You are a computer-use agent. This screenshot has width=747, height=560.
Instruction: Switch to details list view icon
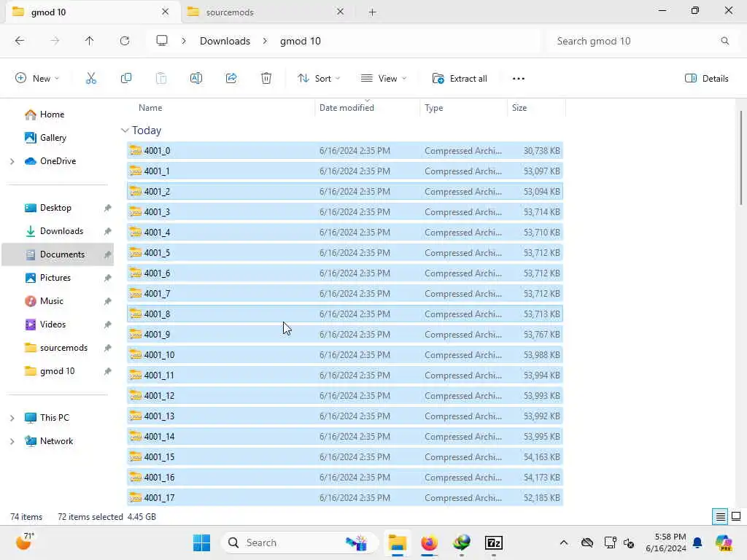[x=720, y=516]
